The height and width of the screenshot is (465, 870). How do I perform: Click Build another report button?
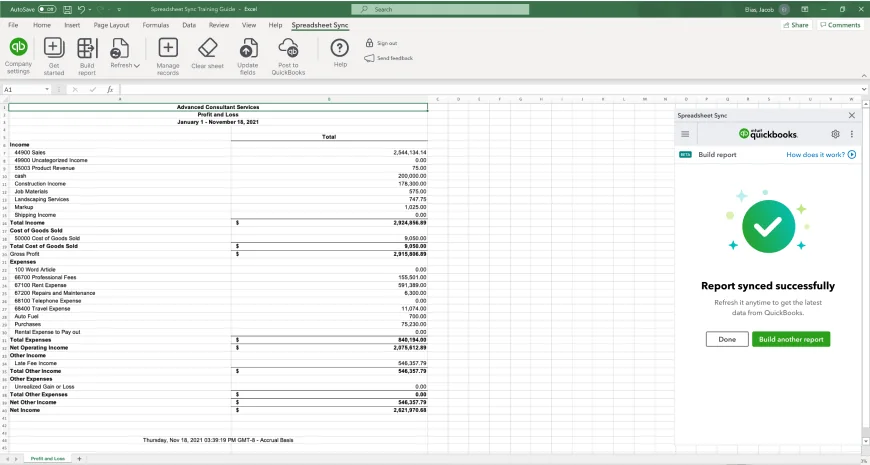[791, 339]
